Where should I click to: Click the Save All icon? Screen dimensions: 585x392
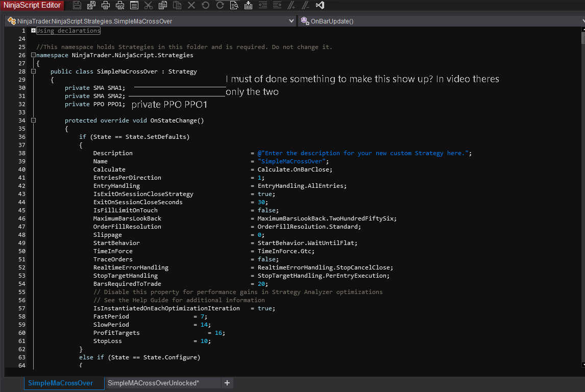coord(91,6)
